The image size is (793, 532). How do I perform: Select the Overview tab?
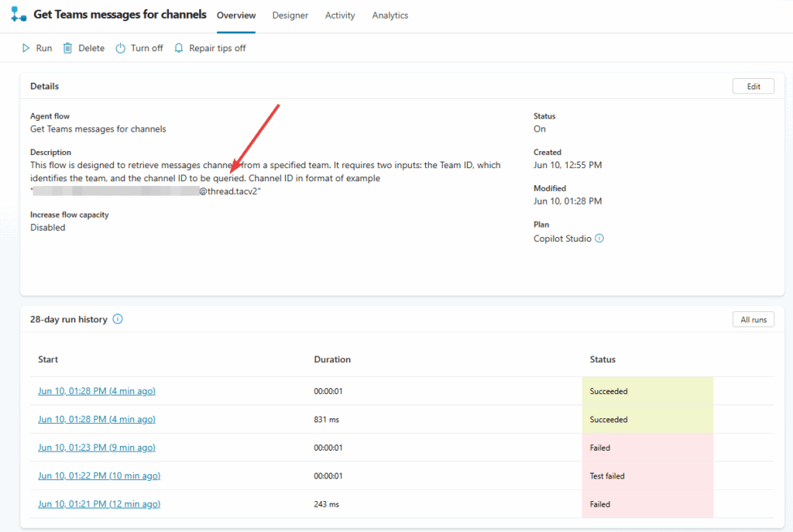tap(236, 15)
